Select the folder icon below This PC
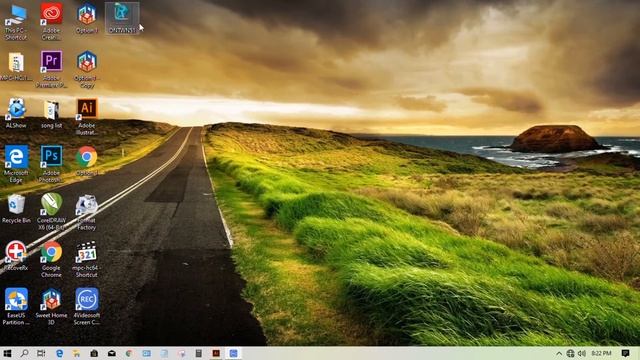This screenshot has width=640, height=360. tap(16, 66)
